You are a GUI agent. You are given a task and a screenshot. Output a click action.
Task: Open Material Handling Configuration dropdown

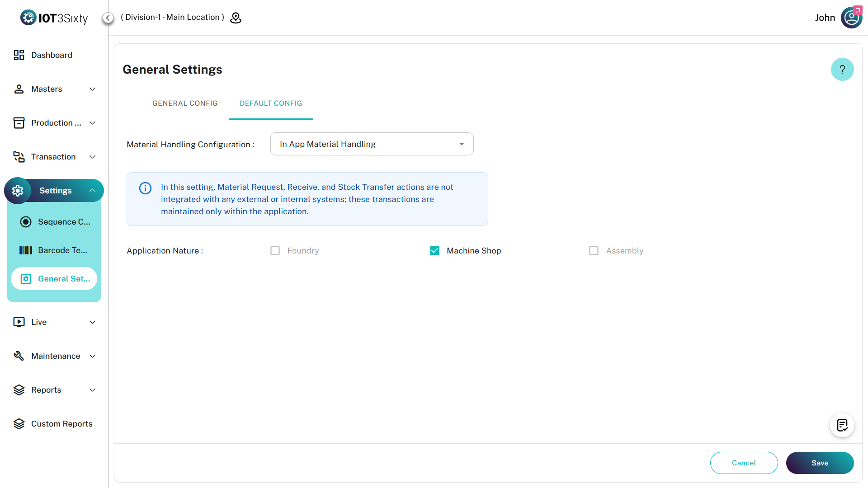pos(372,144)
